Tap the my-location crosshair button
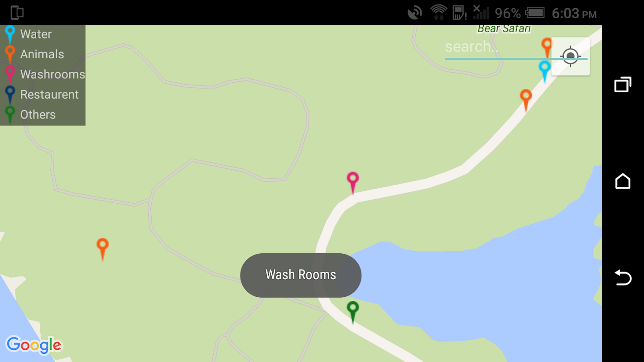This screenshot has height=362, width=644. [x=570, y=56]
